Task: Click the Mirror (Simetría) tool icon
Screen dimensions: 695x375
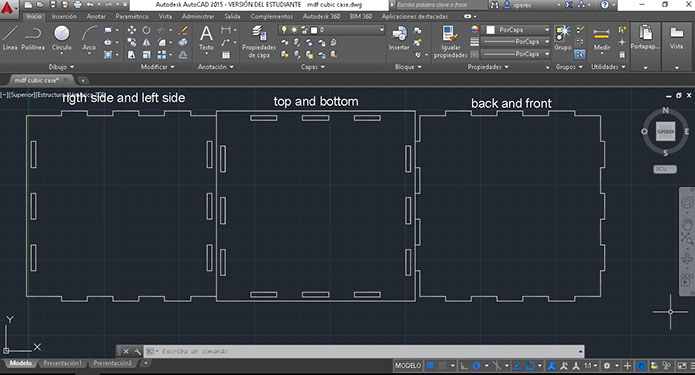Action: pos(146,43)
